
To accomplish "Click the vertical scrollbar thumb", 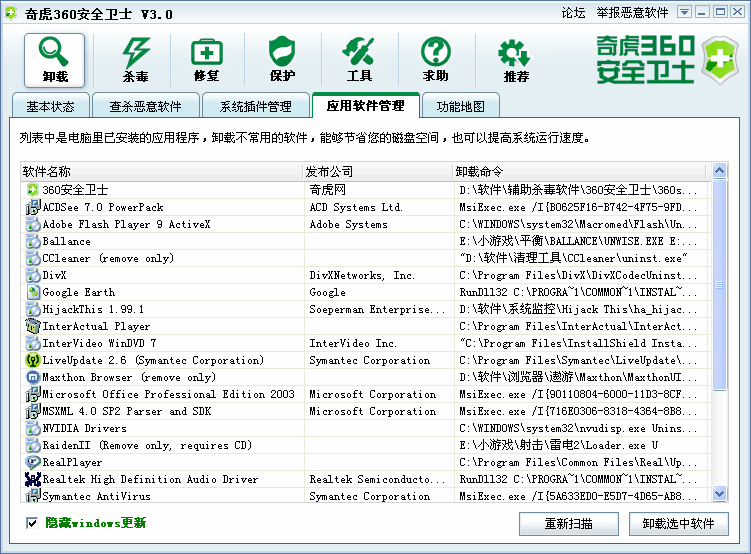I will coord(719,285).
